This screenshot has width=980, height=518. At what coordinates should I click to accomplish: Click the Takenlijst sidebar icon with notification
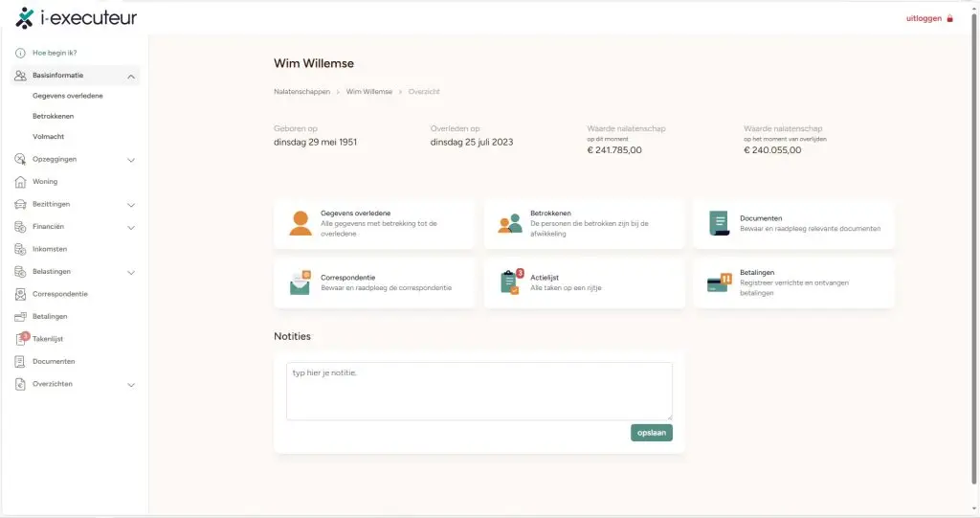point(21,339)
